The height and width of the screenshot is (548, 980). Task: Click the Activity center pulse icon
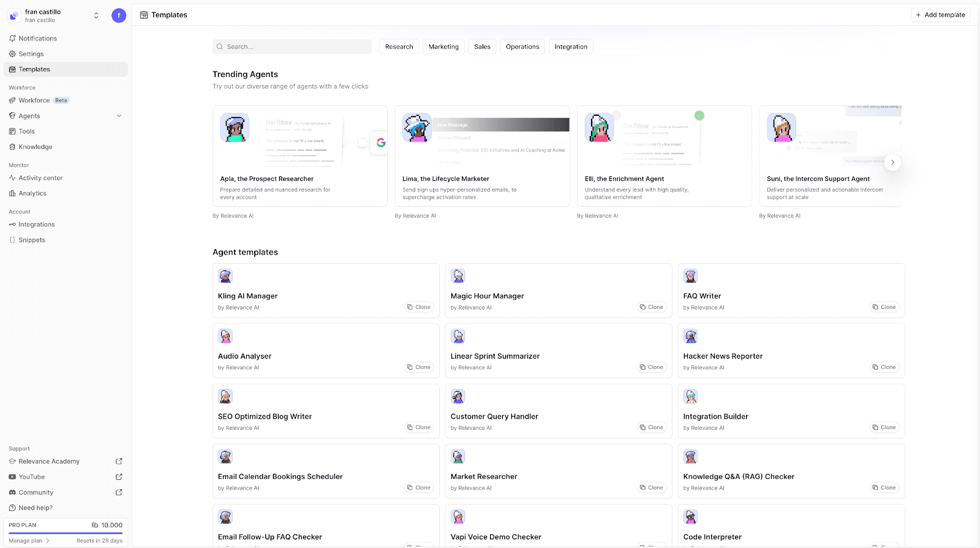[x=12, y=178]
